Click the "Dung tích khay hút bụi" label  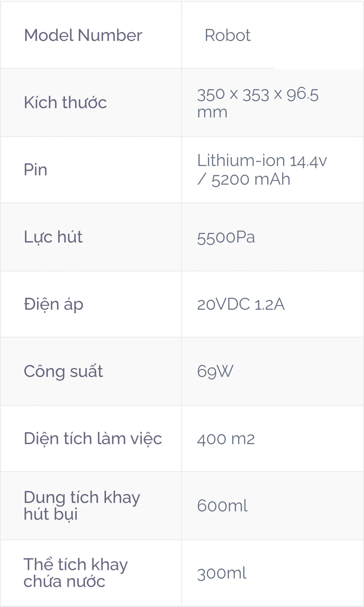tap(82, 506)
